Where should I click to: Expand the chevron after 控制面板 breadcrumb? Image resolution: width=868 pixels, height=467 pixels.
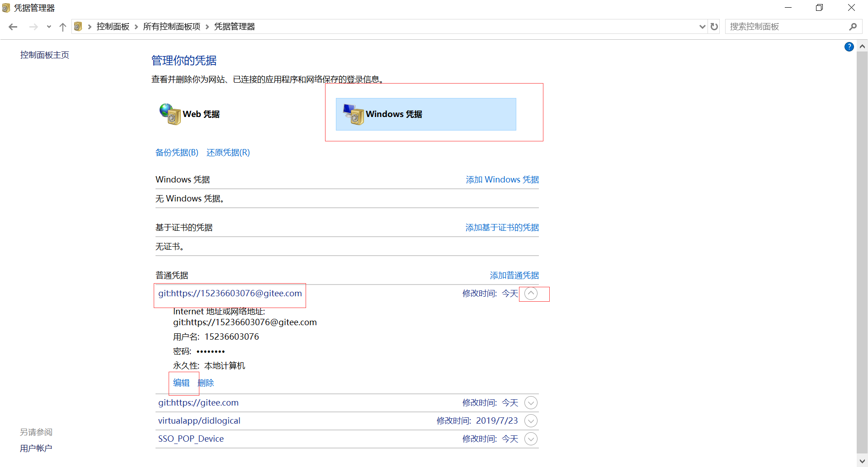(x=136, y=27)
